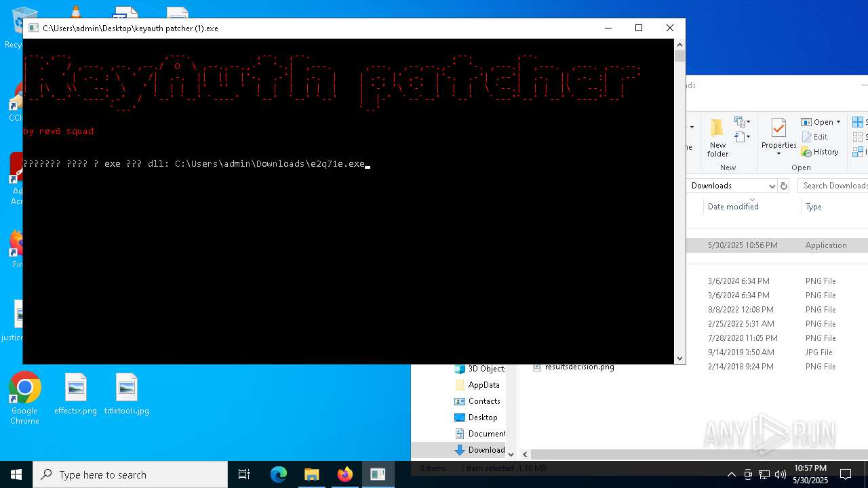The height and width of the screenshot is (488, 868).
Task: Click History in Explorer's Open group
Action: click(x=820, y=152)
